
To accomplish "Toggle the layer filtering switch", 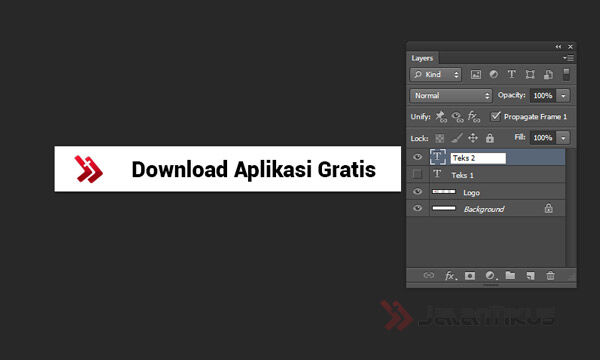I will [x=566, y=74].
